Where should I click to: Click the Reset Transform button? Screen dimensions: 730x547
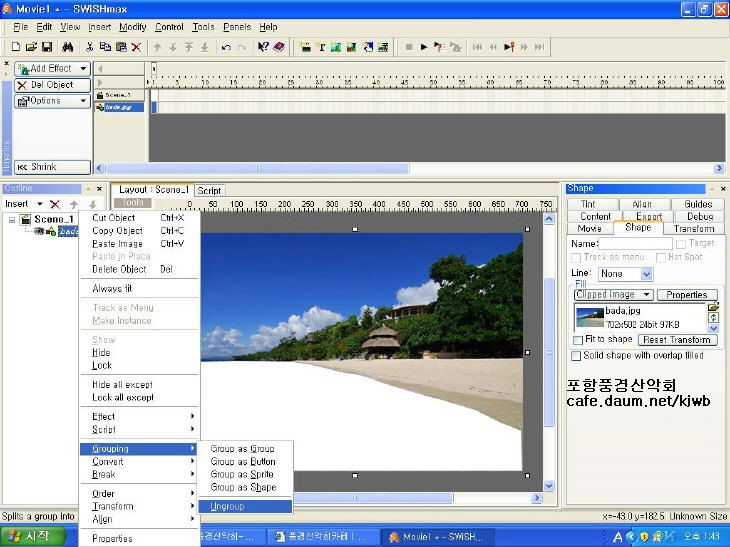point(677,340)
